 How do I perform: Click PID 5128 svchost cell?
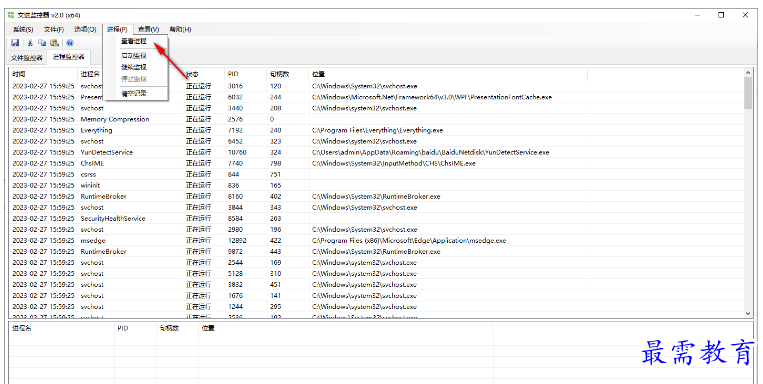click(x=236, y=274)
